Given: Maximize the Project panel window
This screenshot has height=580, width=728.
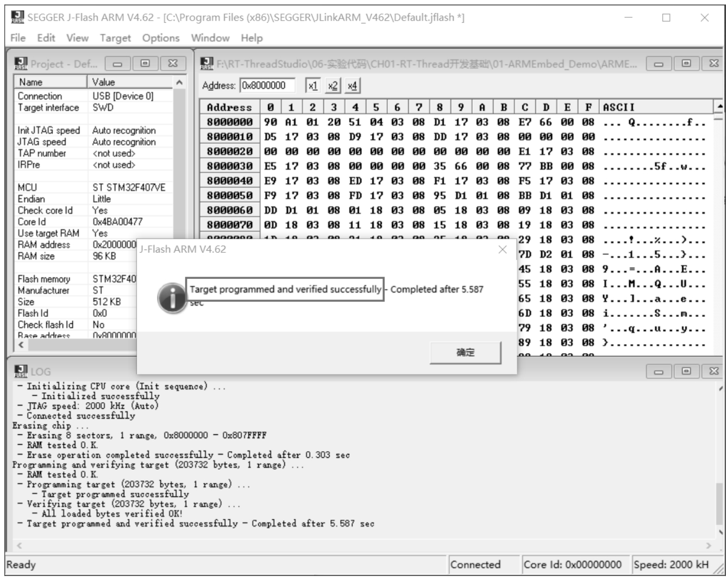Looking at the screenshot, I should [145, 64].
